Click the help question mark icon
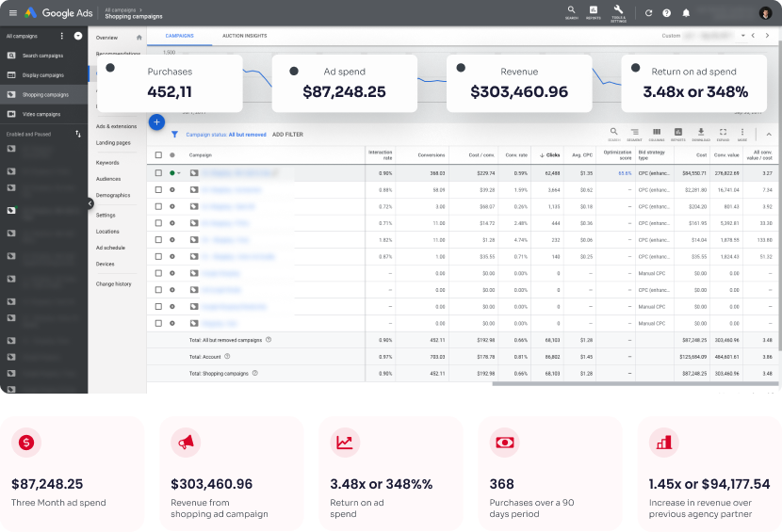This screenshot has height=532, width=782. click(667, 13)
